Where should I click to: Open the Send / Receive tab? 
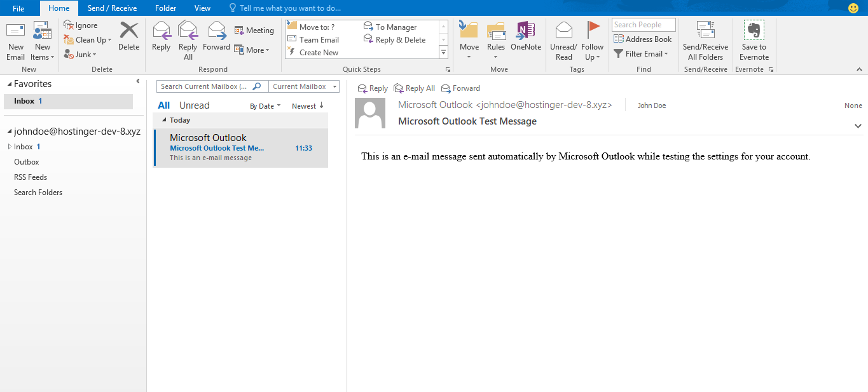pos(112,8)
